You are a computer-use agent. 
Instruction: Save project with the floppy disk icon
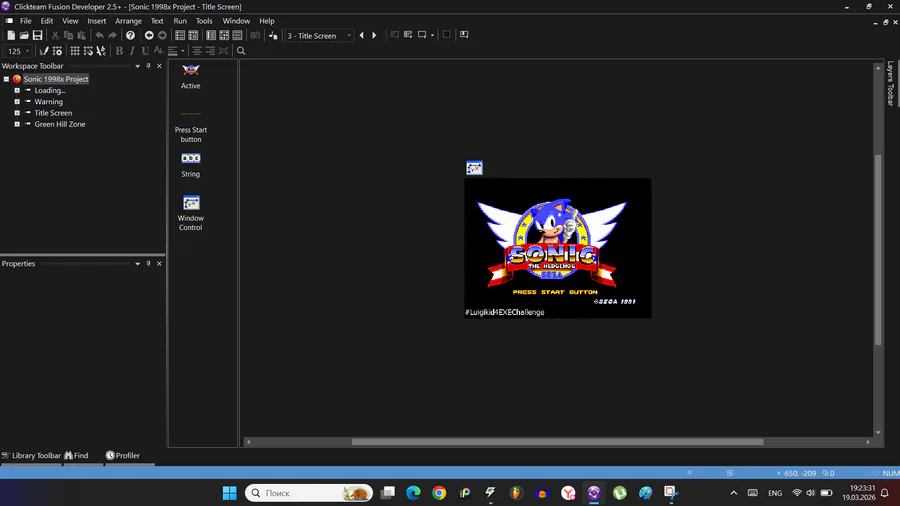[37, 35]
